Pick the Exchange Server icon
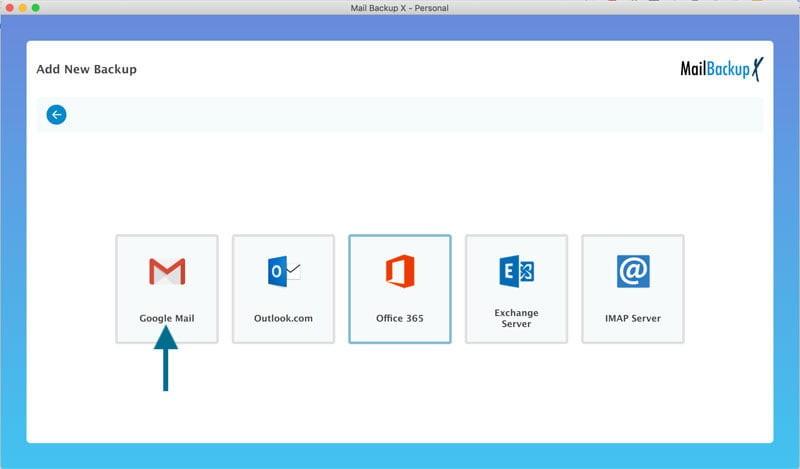 tap(516, 271)
